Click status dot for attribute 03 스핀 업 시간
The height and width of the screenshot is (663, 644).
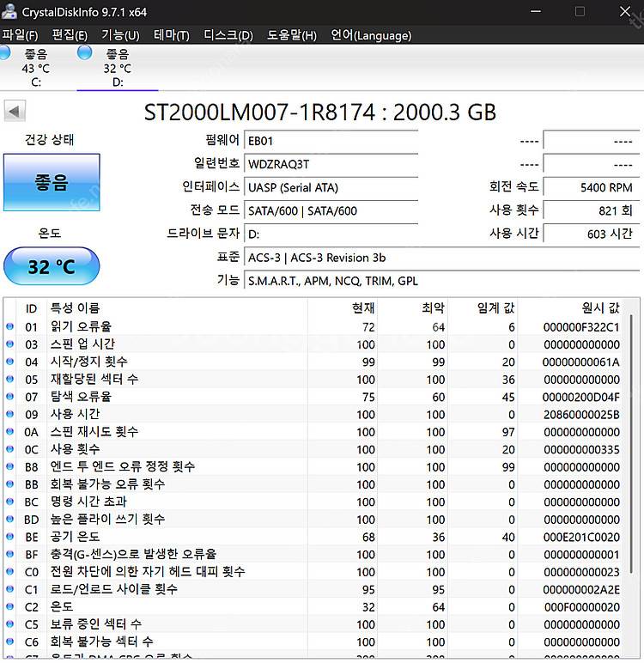9,344
